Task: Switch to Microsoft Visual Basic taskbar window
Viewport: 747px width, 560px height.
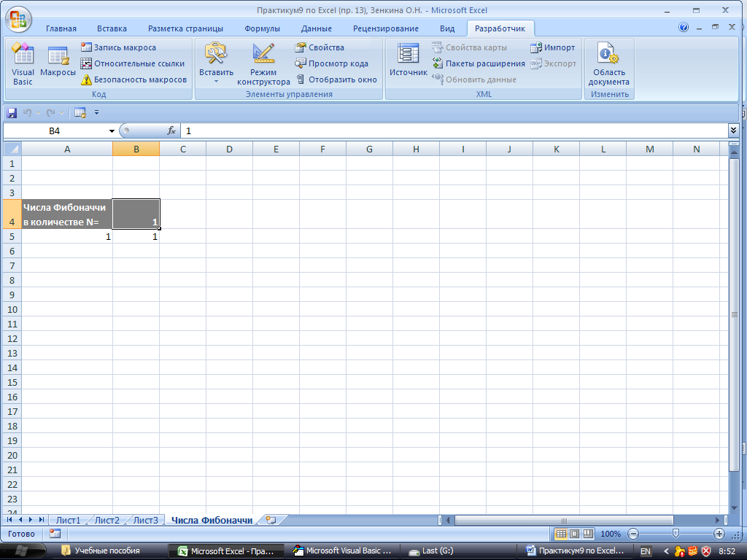Action: click(343, 551)
